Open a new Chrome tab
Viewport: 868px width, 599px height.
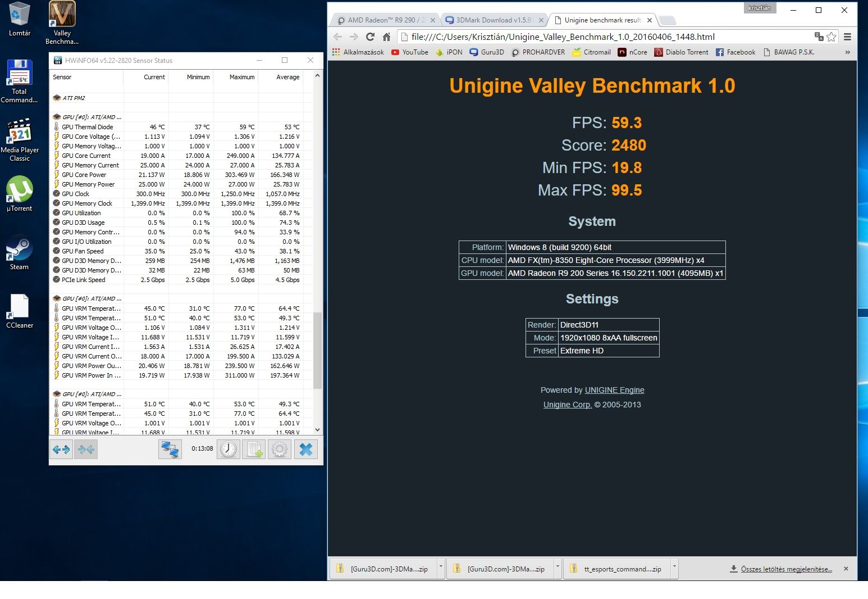coord(668,20)
